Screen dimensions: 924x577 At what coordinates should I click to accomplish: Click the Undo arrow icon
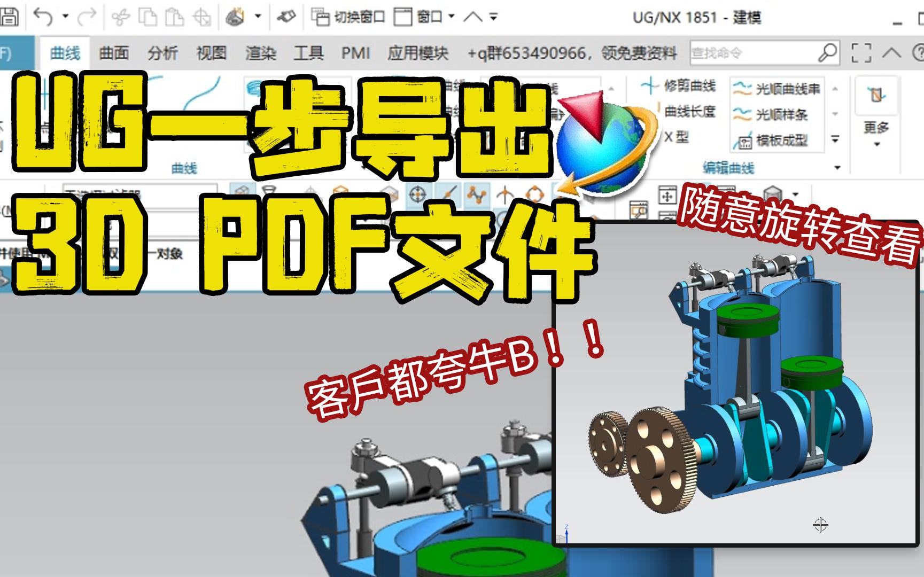pyautogui.click(x=43, y=17)
